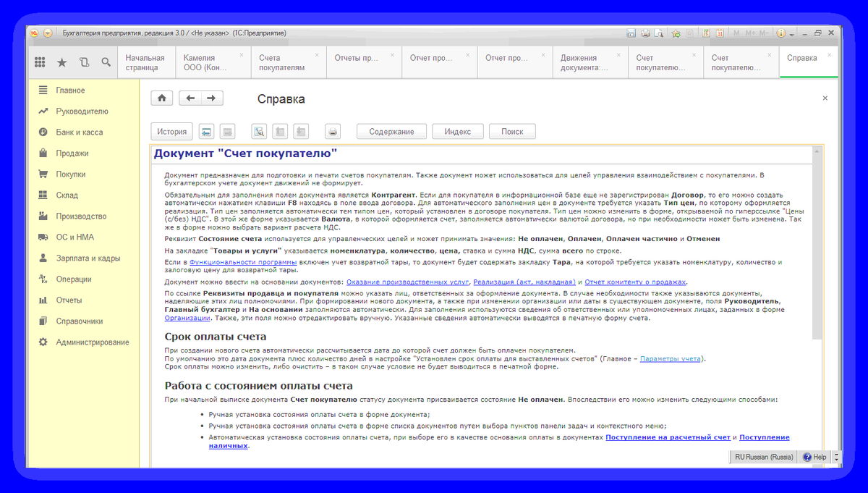Expand the dropdown arrow next to info icon

[x=792, y=34]
